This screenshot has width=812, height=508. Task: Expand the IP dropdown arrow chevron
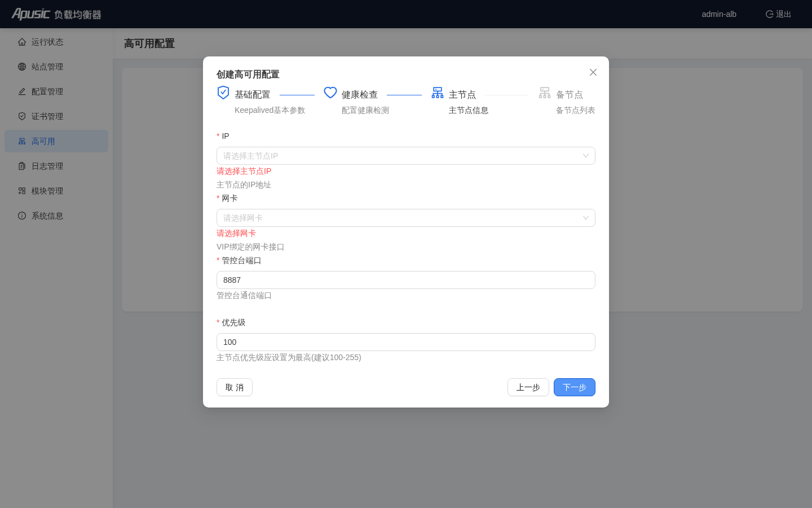[x=586, y=156]
